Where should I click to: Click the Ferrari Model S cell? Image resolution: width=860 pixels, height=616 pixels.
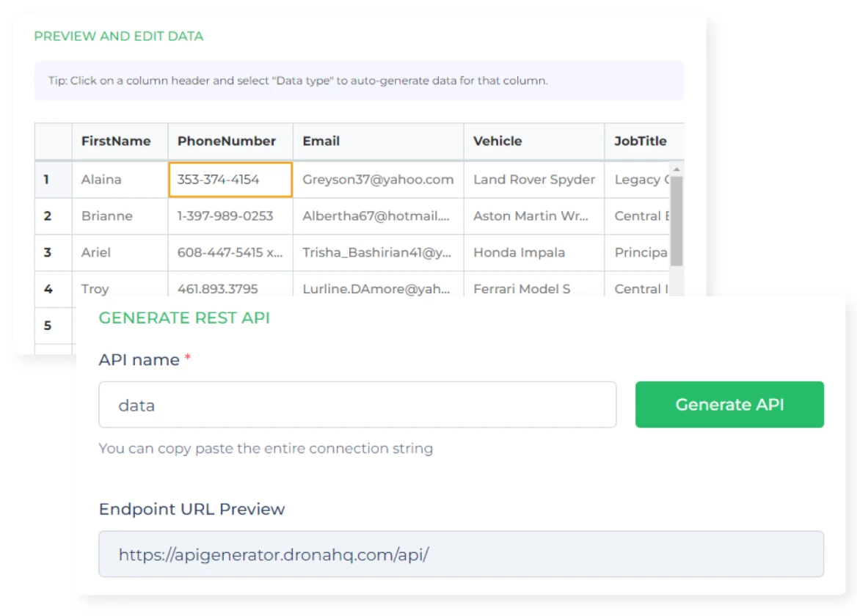tap(534, 285)
